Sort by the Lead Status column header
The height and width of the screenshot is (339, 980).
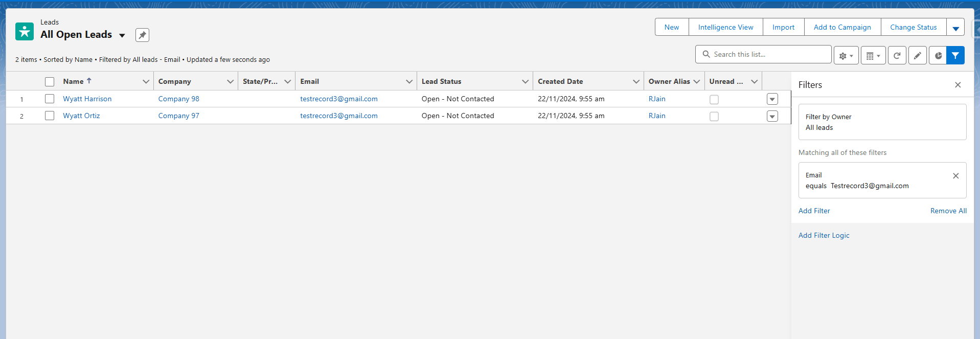coord(441,81)
